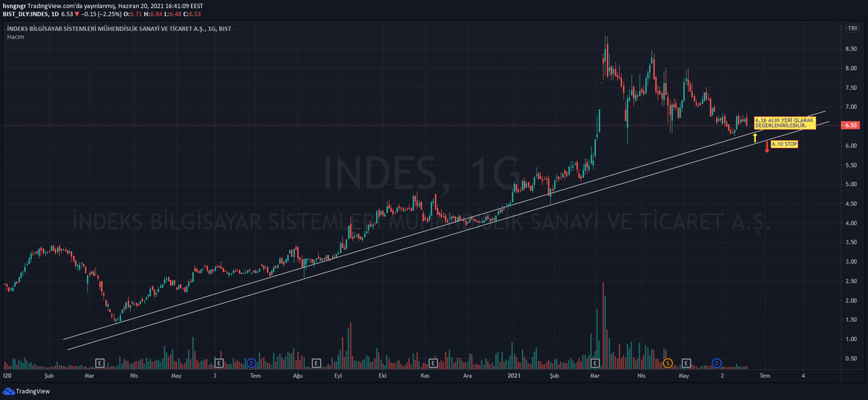Open the dividend marker above first Tem label
The image size is (868, 400).
pos(251,362)
